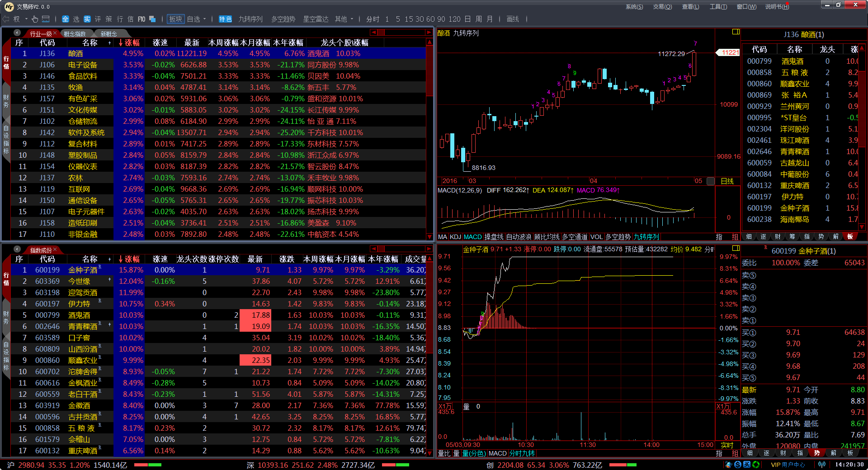The height and width of the screenshot is (470, 868).
Task: Select the hand pointer tool icon
Action: (x=35, y=19)
